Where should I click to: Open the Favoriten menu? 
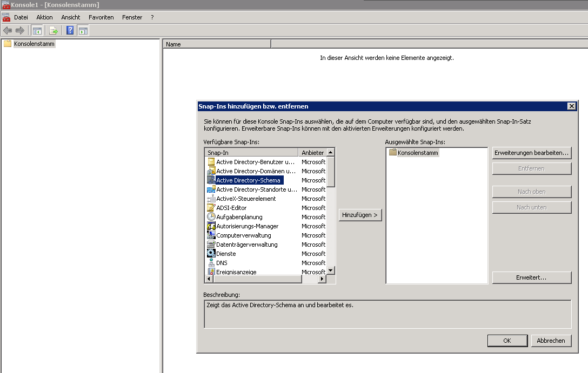(x=101, y=17)
